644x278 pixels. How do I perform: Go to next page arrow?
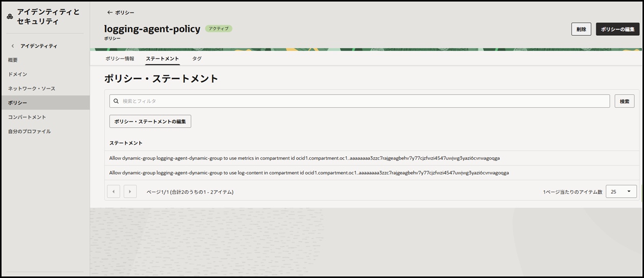pos(130,192)
